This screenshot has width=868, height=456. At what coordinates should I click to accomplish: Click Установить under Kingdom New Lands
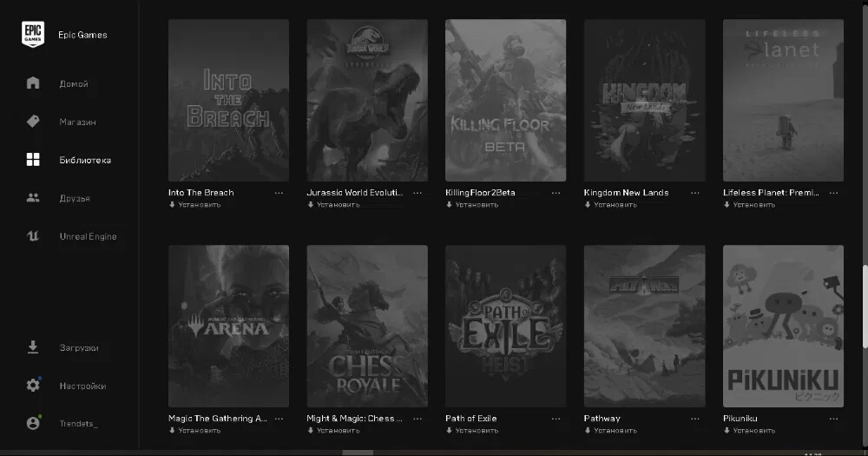point(615,204)
